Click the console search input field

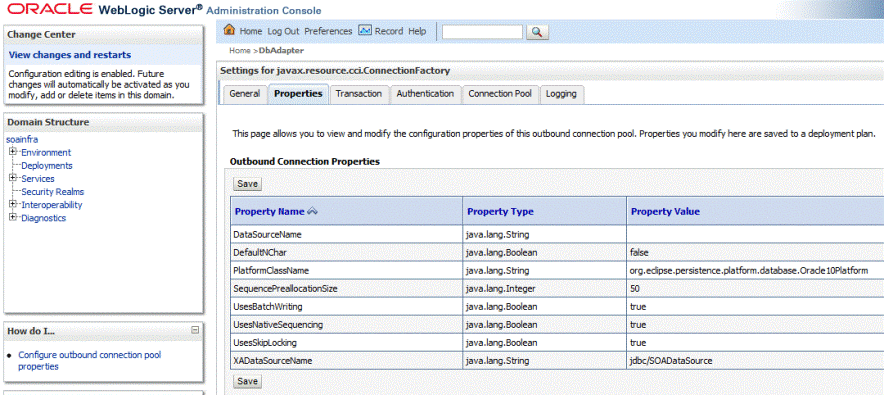coord(483,33)
